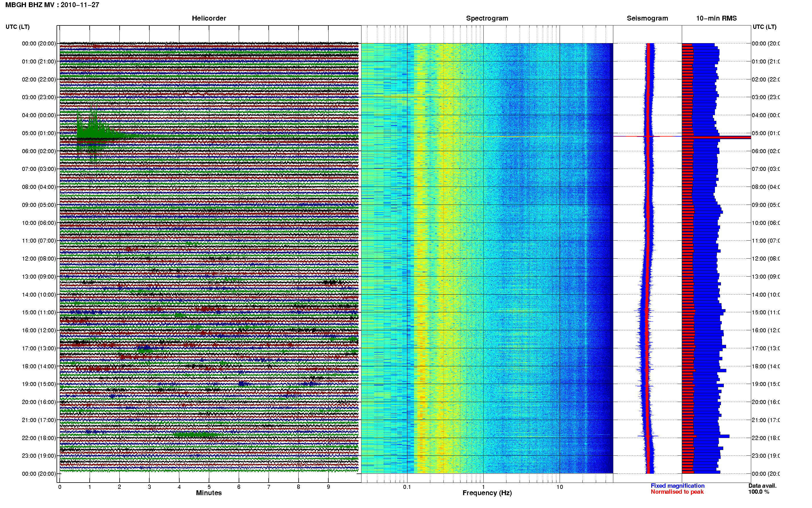
Task: Click the left '17:00 (13:00)' time label
Action: [39, 348]
